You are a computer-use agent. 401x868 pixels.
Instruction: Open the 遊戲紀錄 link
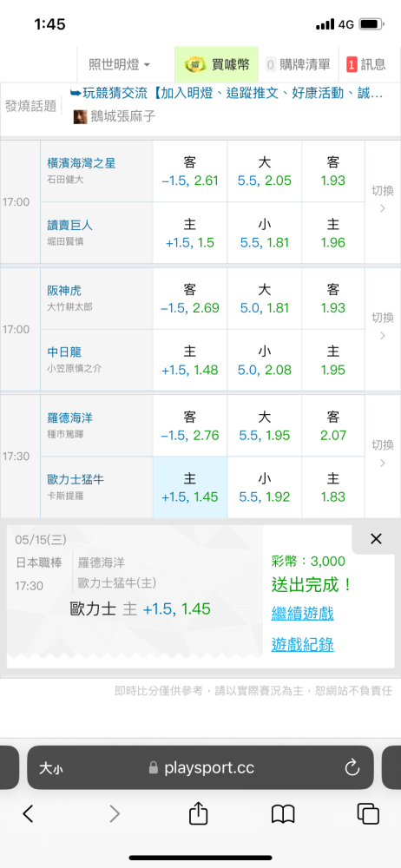pyautogui.click(x=302, y=644)
